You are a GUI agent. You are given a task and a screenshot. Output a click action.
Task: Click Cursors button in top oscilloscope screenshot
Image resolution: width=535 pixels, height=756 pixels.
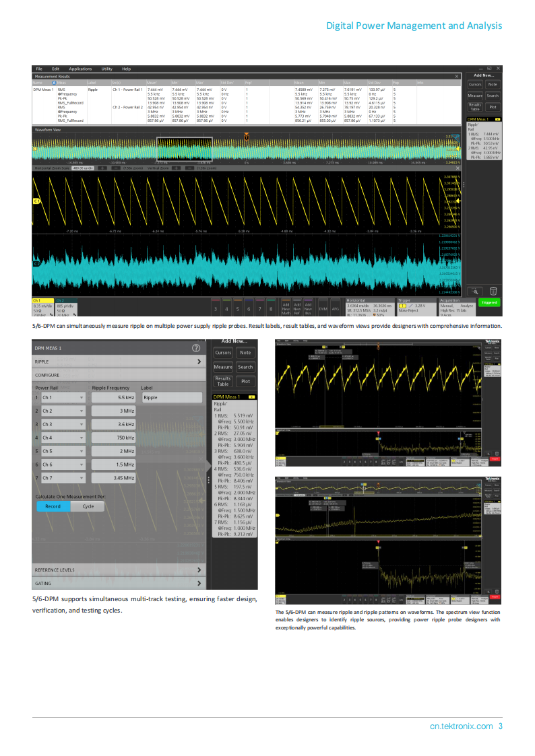pyautogui.click(x=475, y=84)
